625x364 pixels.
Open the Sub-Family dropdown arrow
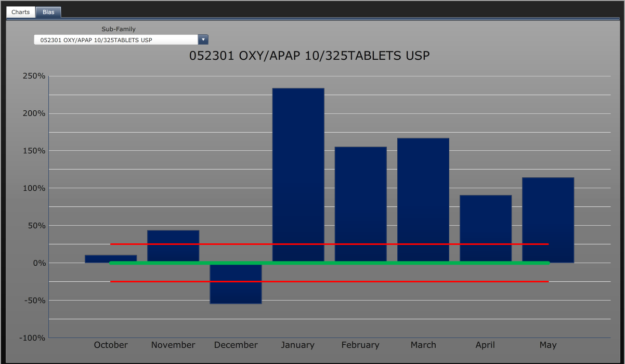coord(203,39)
